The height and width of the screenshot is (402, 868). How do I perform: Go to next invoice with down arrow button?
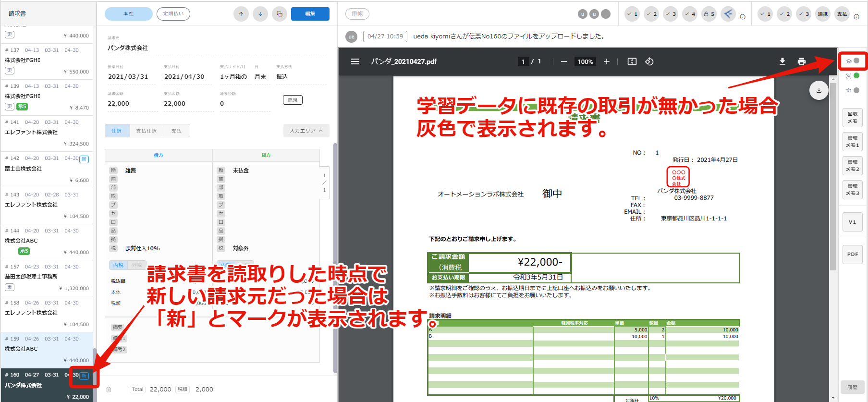[260, 14]
